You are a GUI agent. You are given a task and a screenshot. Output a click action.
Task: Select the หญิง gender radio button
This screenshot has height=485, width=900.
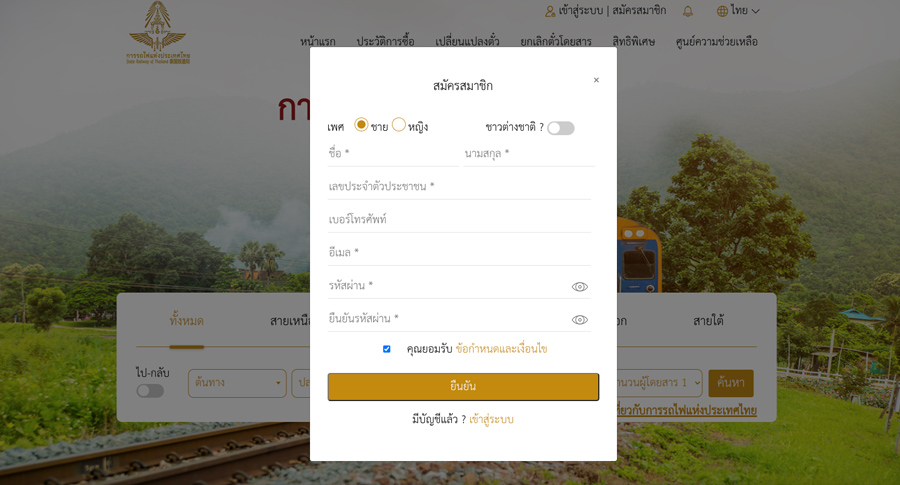pos(399,125)
